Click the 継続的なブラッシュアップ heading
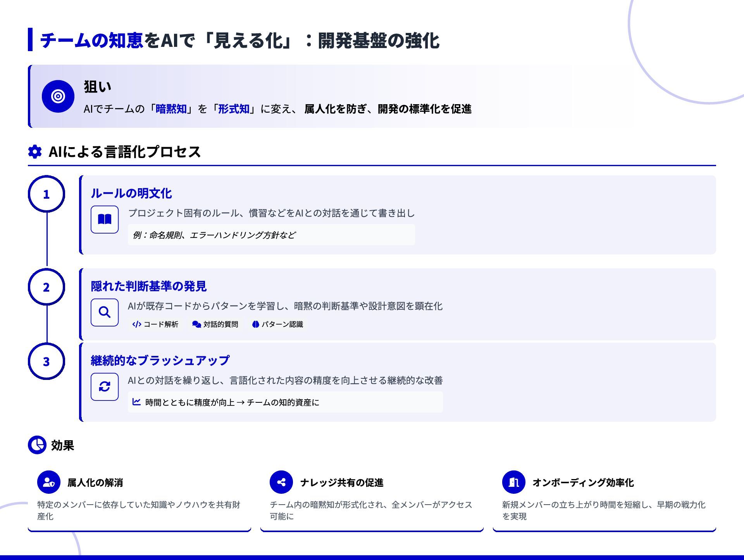The image size is (744, 560). (160, 361)
